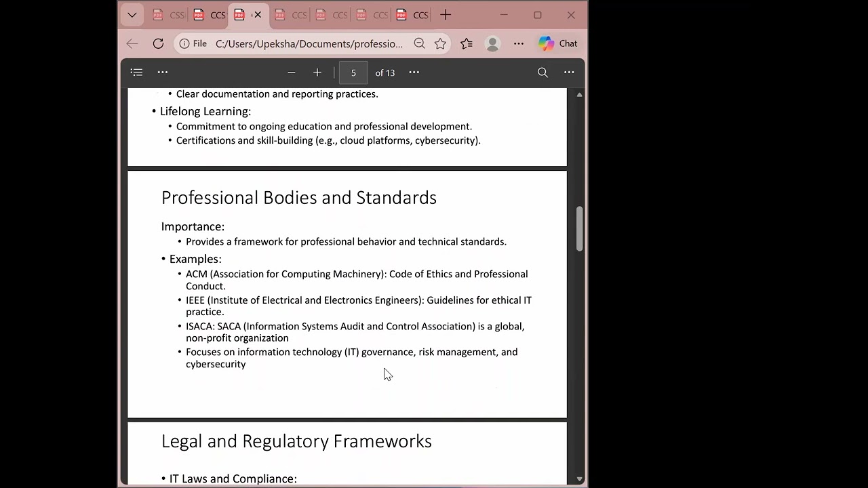Click the ACM Code of Ethics line

pyautogui.click(x=357, y=280)
